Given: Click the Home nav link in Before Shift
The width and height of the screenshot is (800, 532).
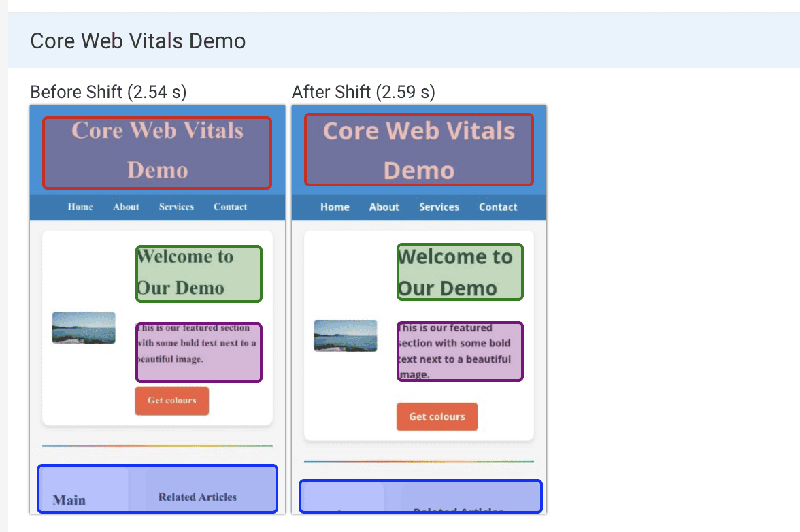Looking at the screenshot, I should [x=80, y=207].
